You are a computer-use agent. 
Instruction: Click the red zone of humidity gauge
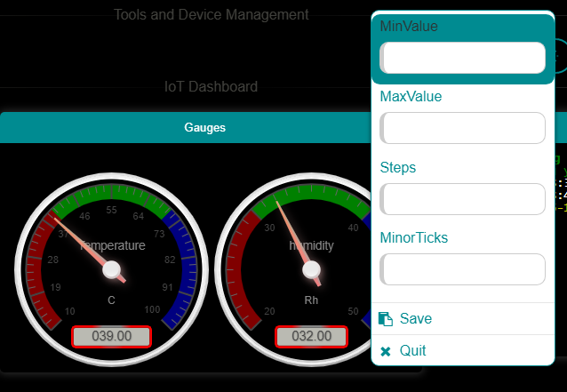pos(240,267)
